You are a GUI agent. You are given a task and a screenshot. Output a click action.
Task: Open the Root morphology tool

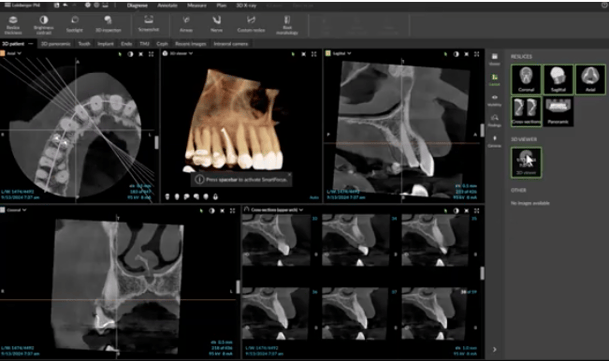(x=287, y=25)
